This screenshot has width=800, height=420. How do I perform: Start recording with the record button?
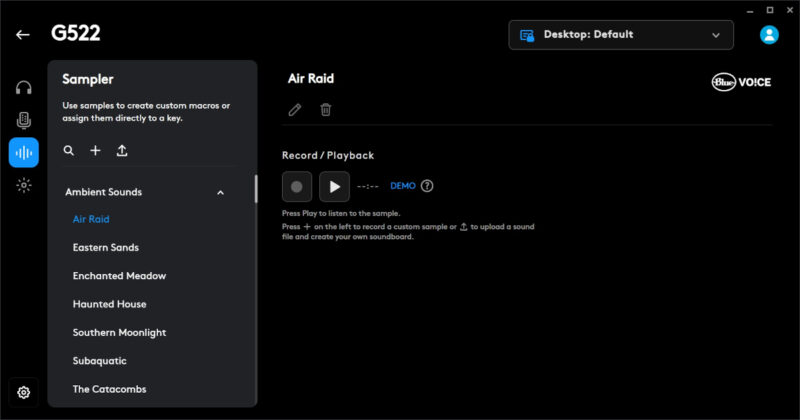click(297, 186)
